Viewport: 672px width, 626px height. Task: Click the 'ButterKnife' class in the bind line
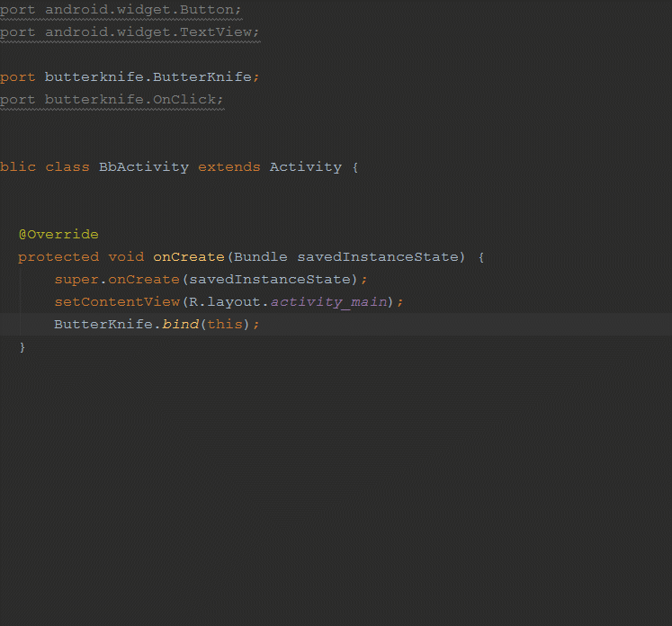coord(103,324)
